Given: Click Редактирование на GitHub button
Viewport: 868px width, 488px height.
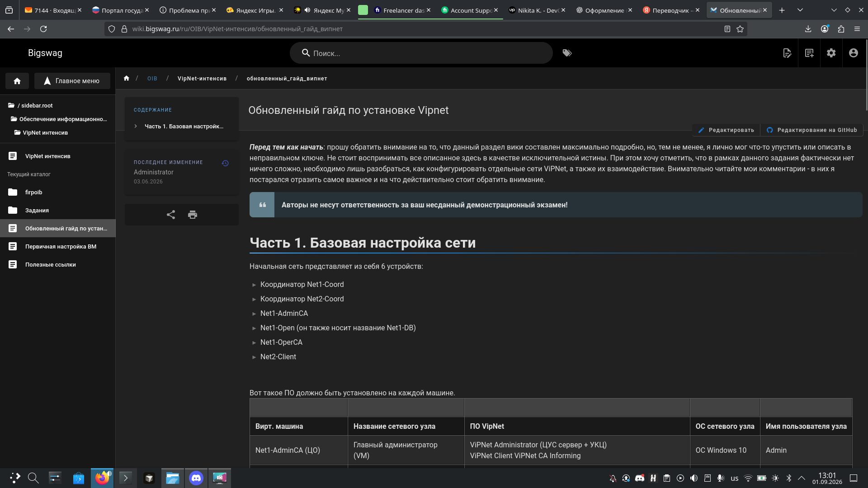Looking at the screenshot, I should tap(812, 130).
